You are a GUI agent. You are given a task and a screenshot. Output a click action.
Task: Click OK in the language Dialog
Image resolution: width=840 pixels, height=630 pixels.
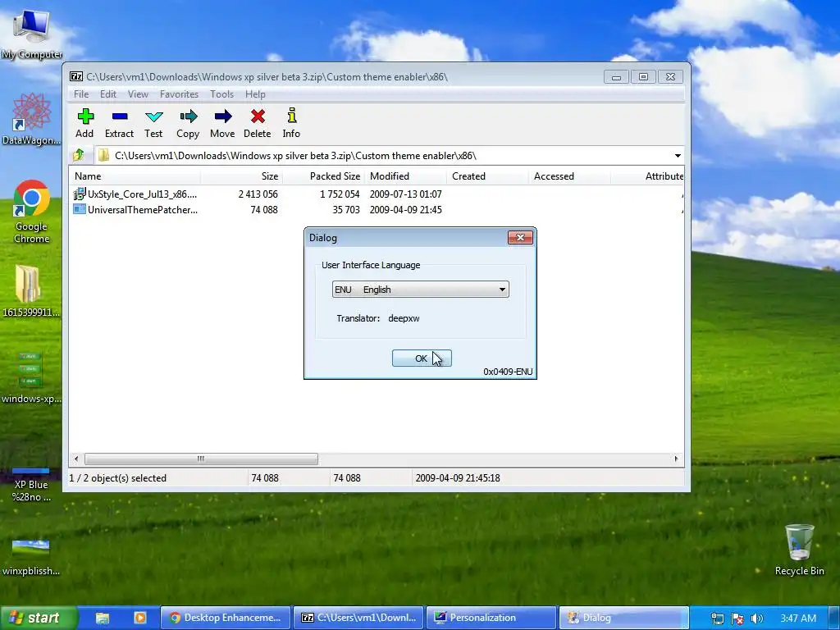[x=422, y=358]
